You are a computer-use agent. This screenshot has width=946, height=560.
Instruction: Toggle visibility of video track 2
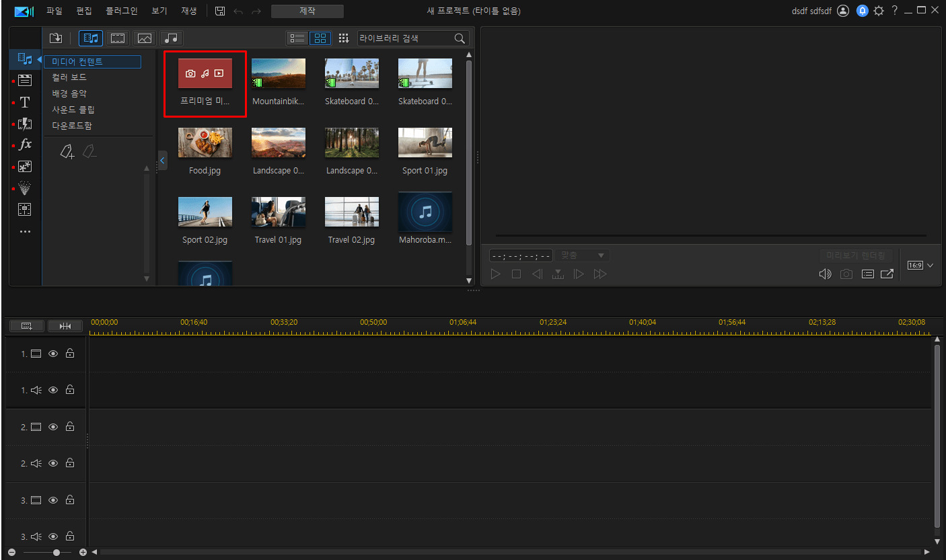[53, 427]
